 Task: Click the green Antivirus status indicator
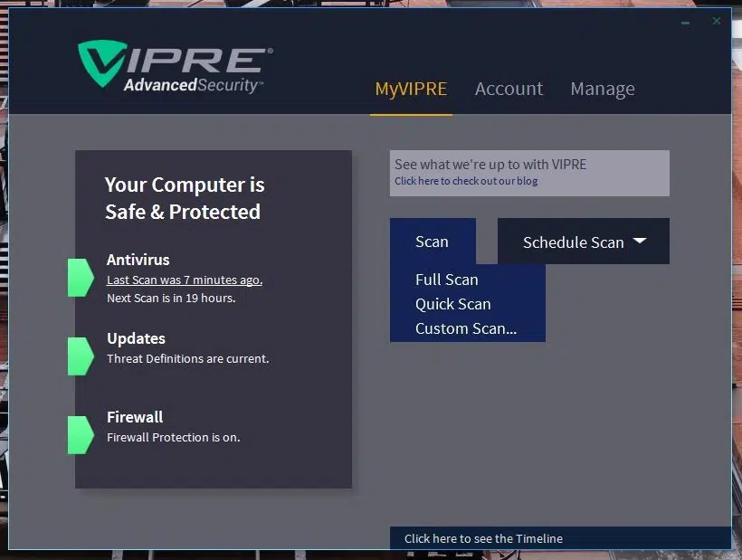(x=81, y=278)
